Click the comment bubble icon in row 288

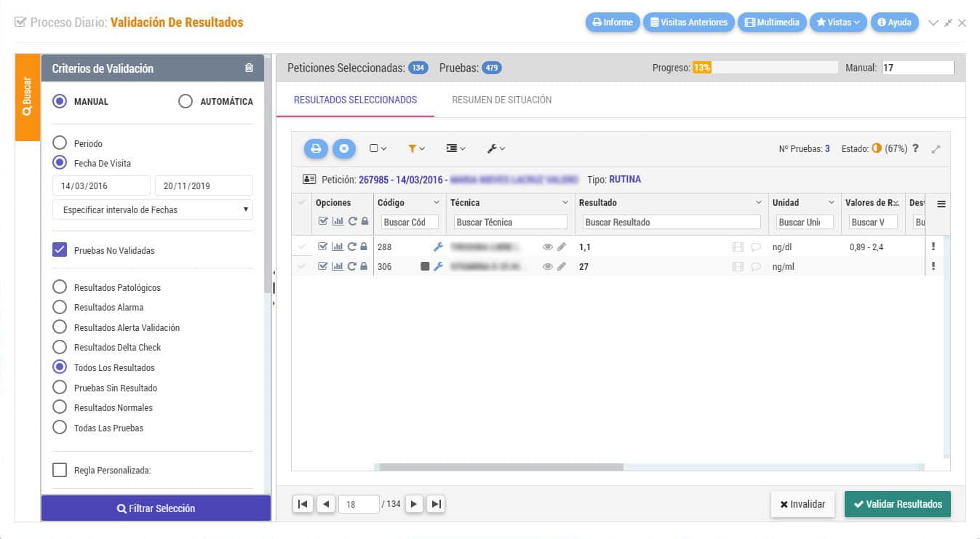click(x=756, y=247)
